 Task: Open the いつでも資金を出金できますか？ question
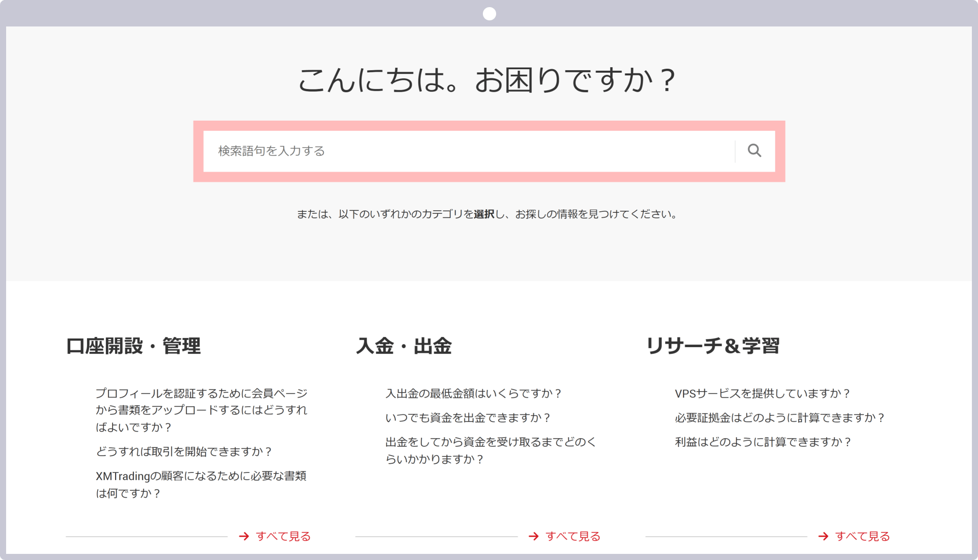pyautogui.click(x=468, y=417)
